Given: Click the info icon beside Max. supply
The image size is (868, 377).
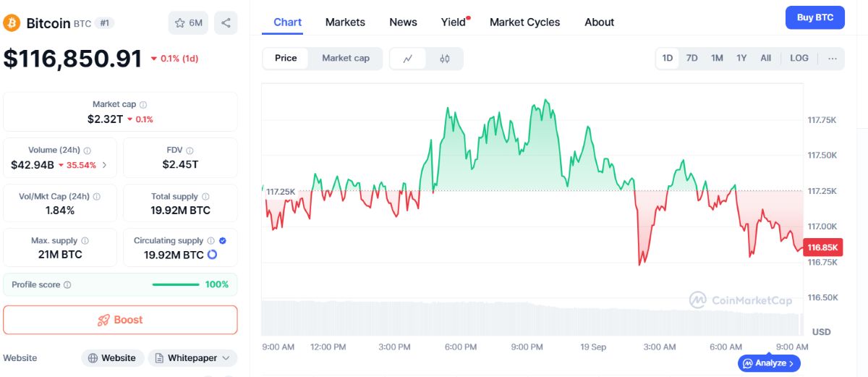Looking at the screenshot, I should (85, 241).
